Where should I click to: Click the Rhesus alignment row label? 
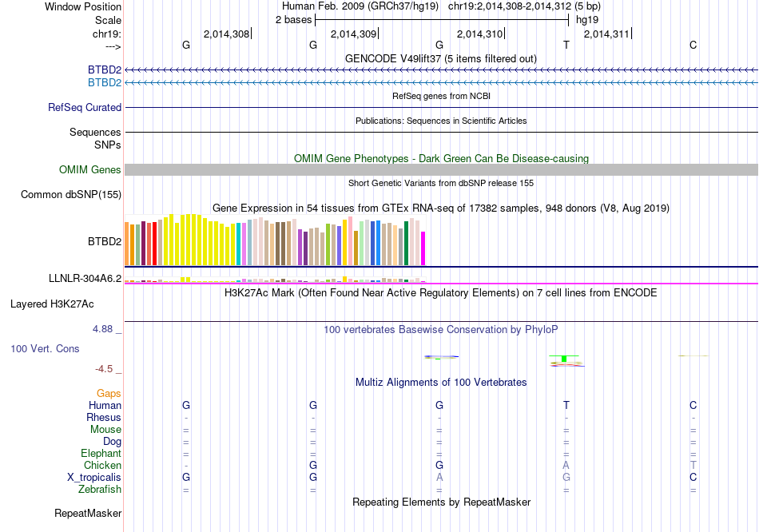click(104, 417)
